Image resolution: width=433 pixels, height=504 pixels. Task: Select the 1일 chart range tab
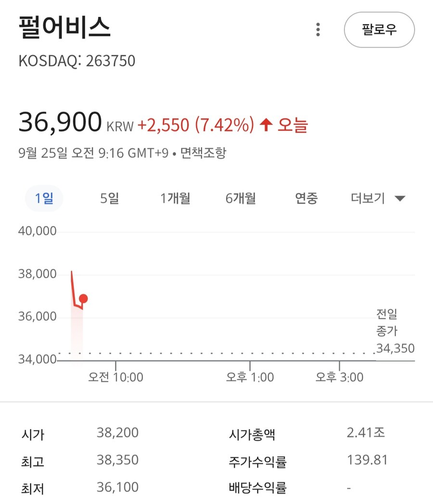click(44, 198)
